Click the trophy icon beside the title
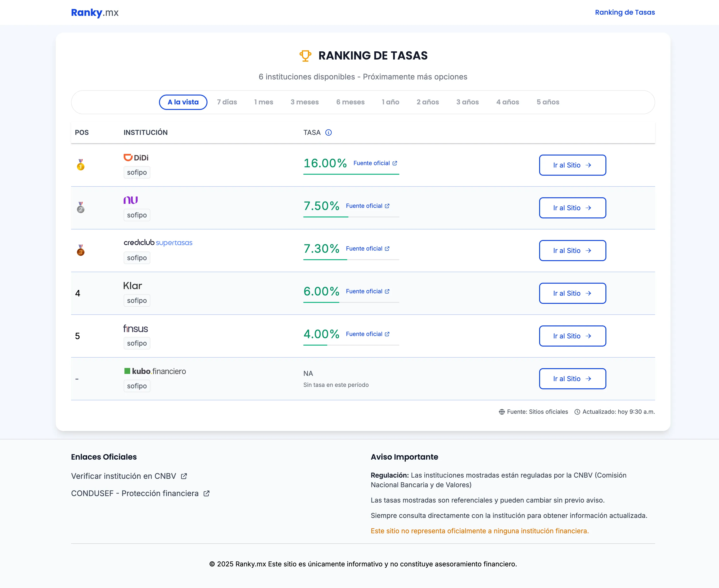The height and width of the screenshot is (588, 719). (305, 56)
